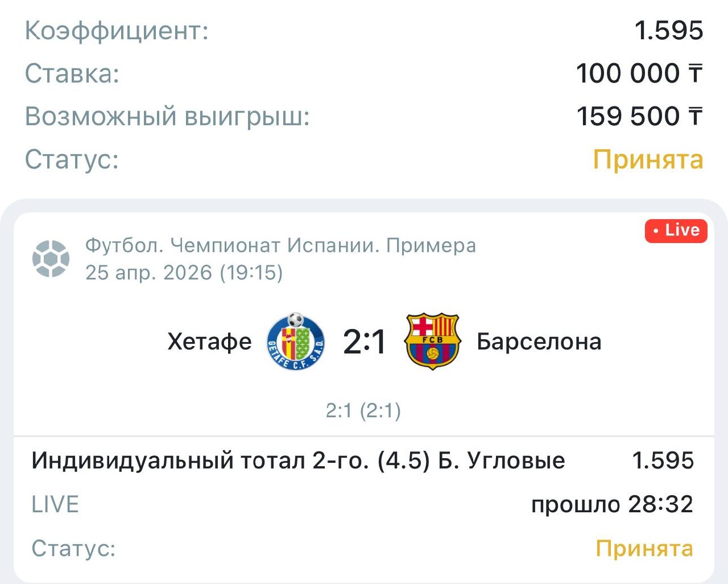Image resolution: width=728 pixels, height=584 pixels.
Task: Tap the Принята status inside the match card
Action: pos(644,549)
